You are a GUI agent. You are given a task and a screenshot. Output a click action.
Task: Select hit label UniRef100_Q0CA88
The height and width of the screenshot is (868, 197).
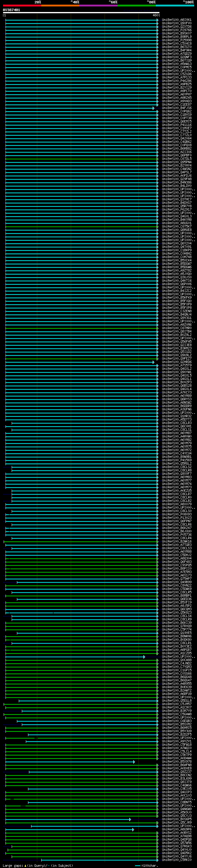[x=176, y=660]
